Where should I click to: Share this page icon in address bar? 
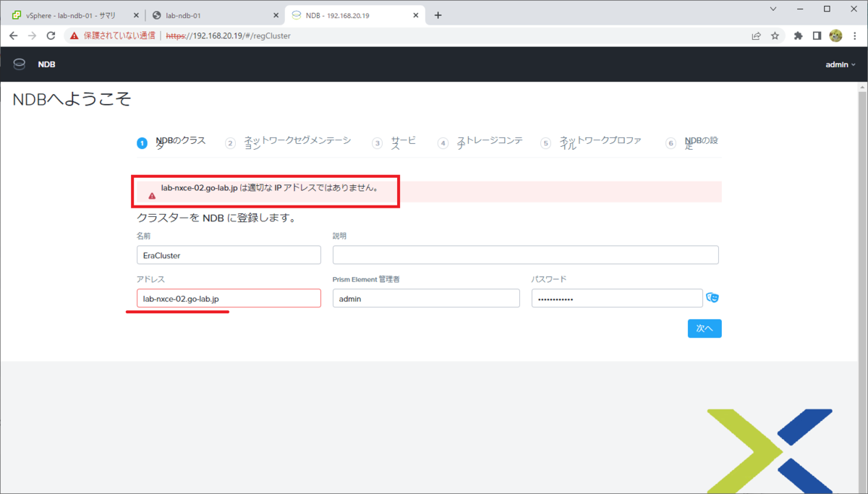[x=756, y=35]
